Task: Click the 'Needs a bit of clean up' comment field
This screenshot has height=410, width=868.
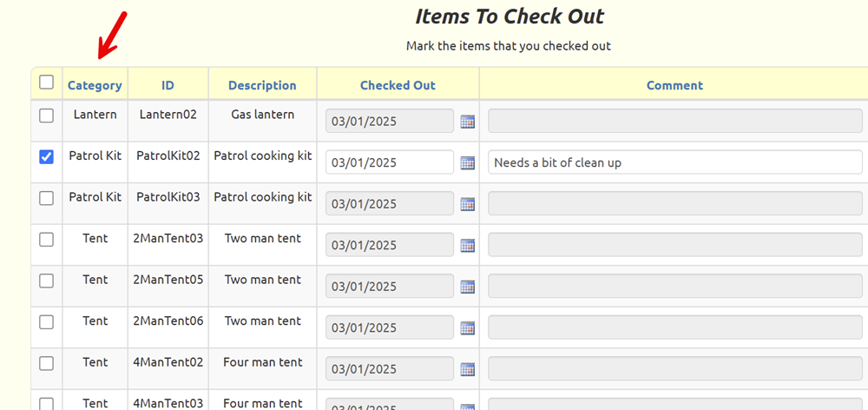Action: (x=674, y=162)
